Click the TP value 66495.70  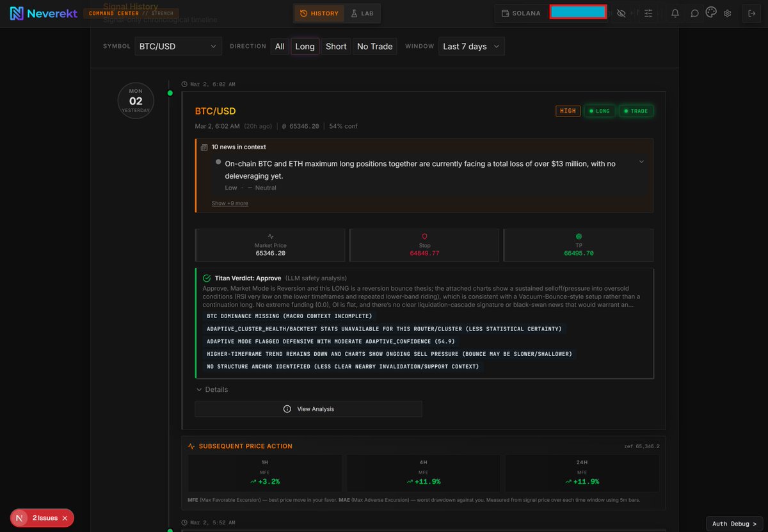coord(579,254)
